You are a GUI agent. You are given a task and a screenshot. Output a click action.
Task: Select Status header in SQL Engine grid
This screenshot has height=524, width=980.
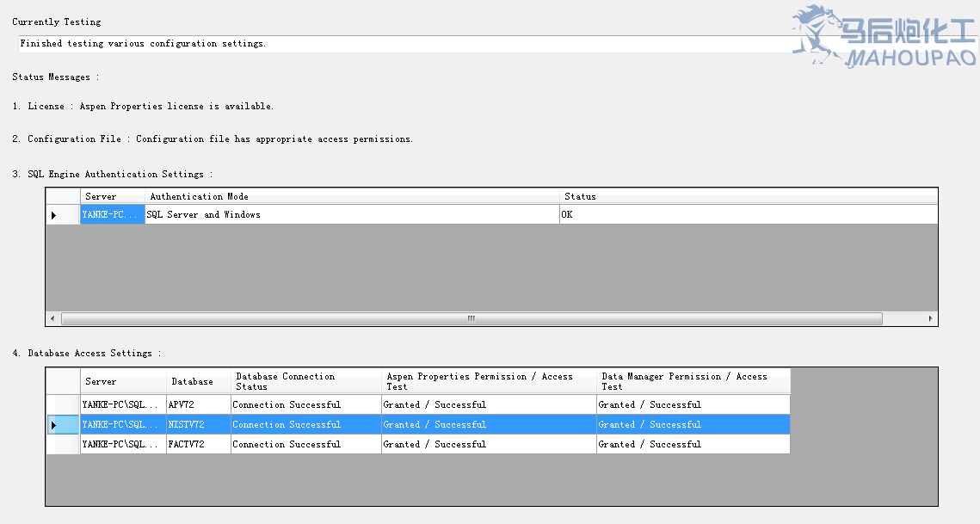coord(749,196)
